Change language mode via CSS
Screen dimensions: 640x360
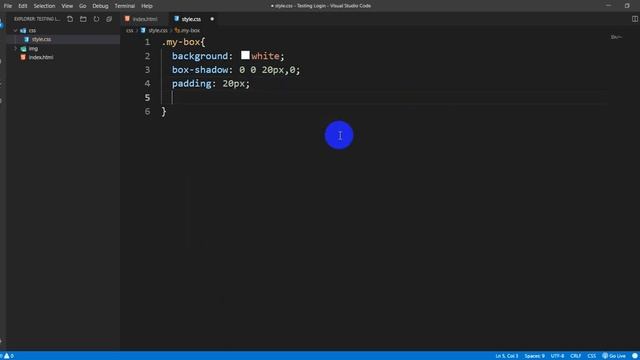591,356
